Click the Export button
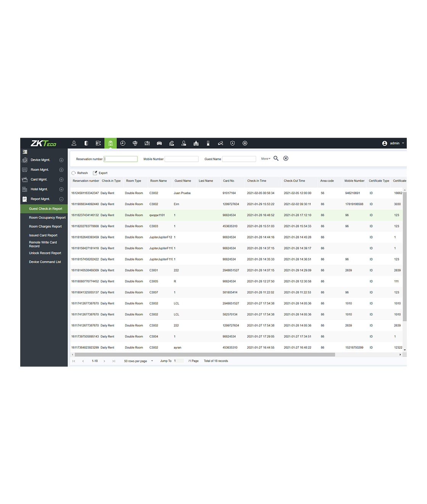Viewport: 427px width, 504px height. pyautogui.click(x=100, y=173)
